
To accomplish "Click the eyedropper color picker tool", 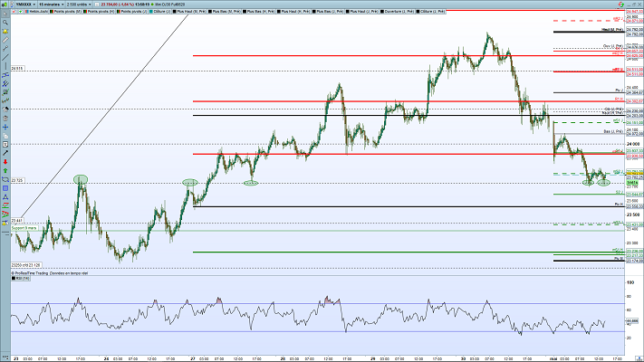I will coord(5,153).
